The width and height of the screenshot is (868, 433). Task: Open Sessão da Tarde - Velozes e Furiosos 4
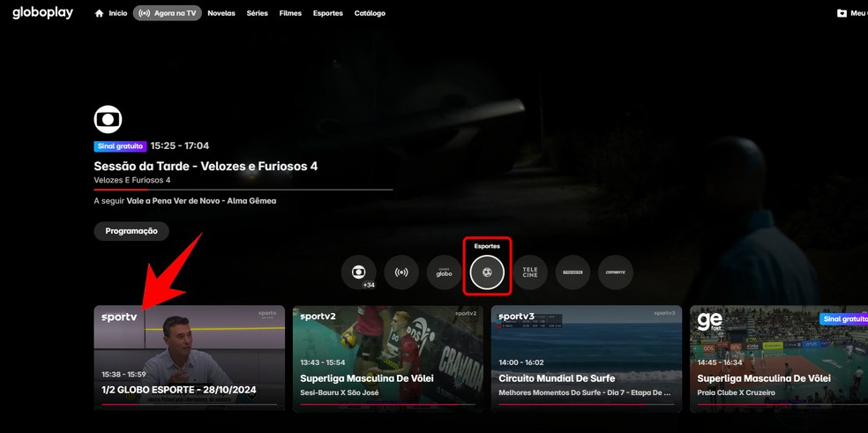click(x=206, y=166)
